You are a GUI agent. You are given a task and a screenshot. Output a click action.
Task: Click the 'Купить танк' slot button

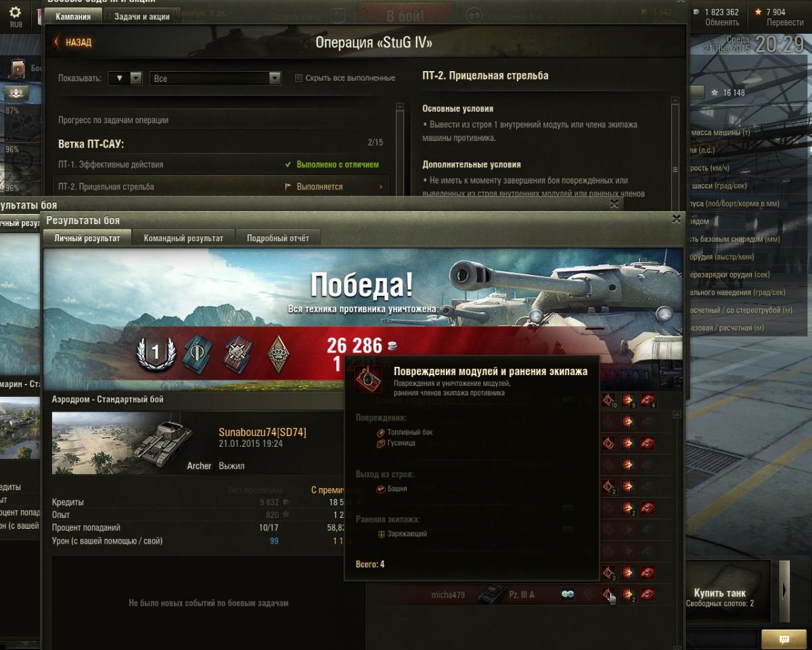729,590
